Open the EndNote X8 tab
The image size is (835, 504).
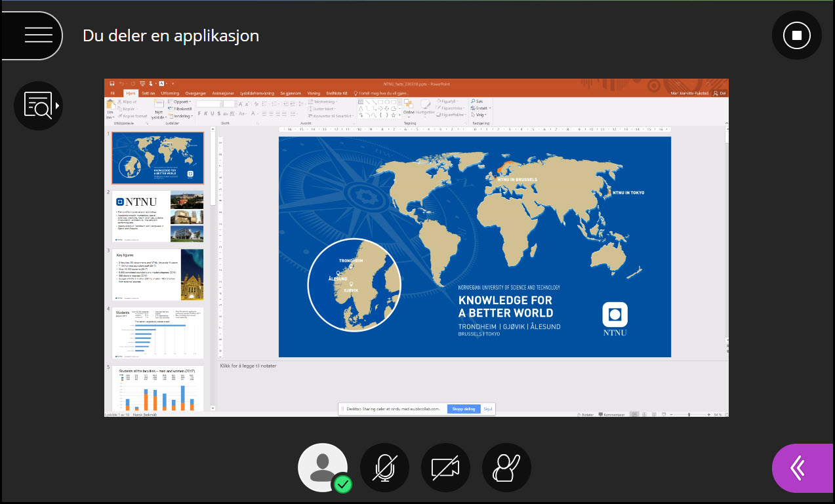pyautogui.click(x=336, y=94)
